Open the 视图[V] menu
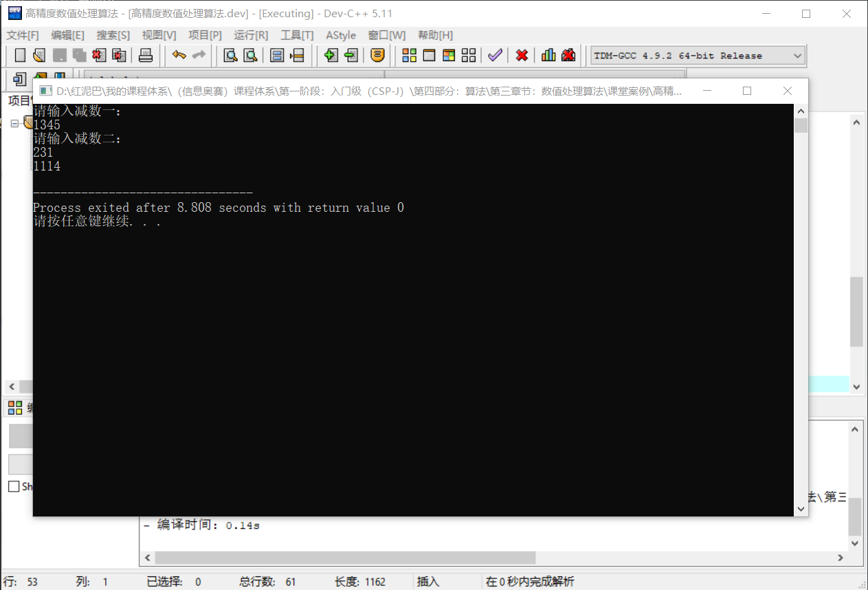This screenshot has height=590, width=868. coord(159,35)
